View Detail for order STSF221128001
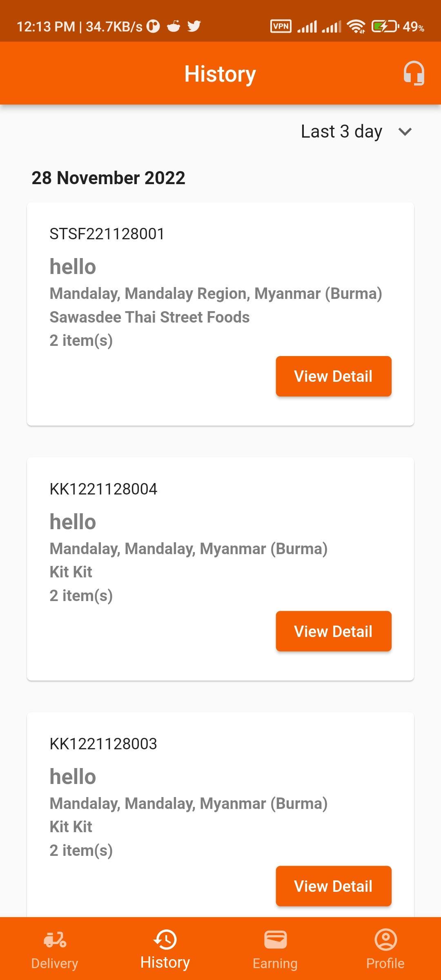 click(334, 376)
